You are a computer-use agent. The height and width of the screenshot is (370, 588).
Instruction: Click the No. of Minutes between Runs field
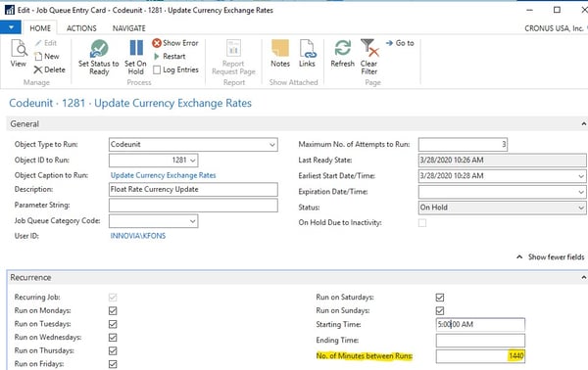(480, 356)
